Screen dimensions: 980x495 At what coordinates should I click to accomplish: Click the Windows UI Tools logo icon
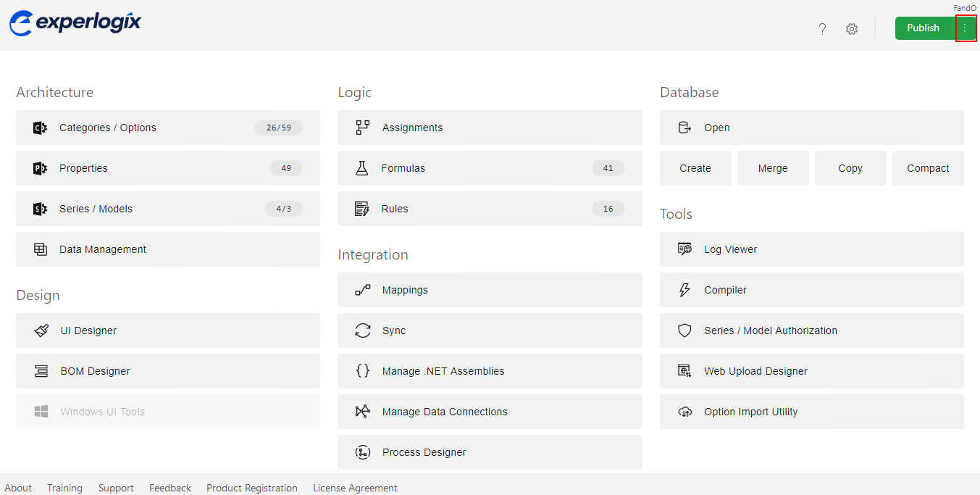pyautogui.click(x=41, y=412)
